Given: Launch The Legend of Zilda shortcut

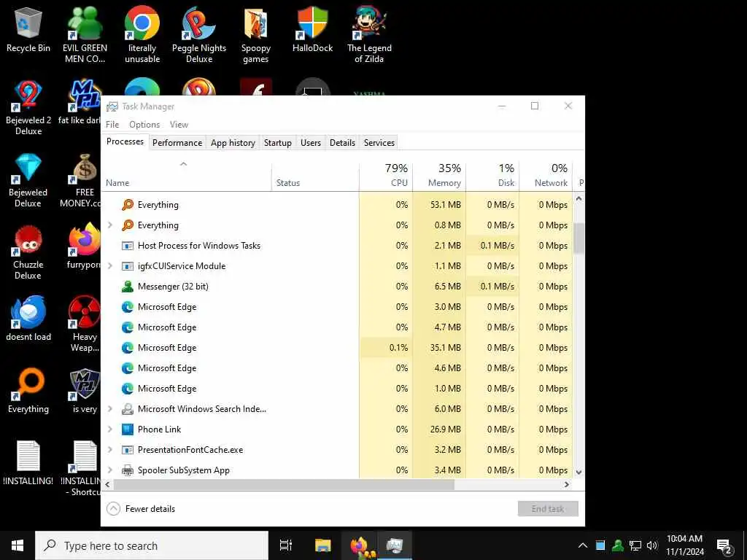Looking at the screenshot, I should click(369, 34).
